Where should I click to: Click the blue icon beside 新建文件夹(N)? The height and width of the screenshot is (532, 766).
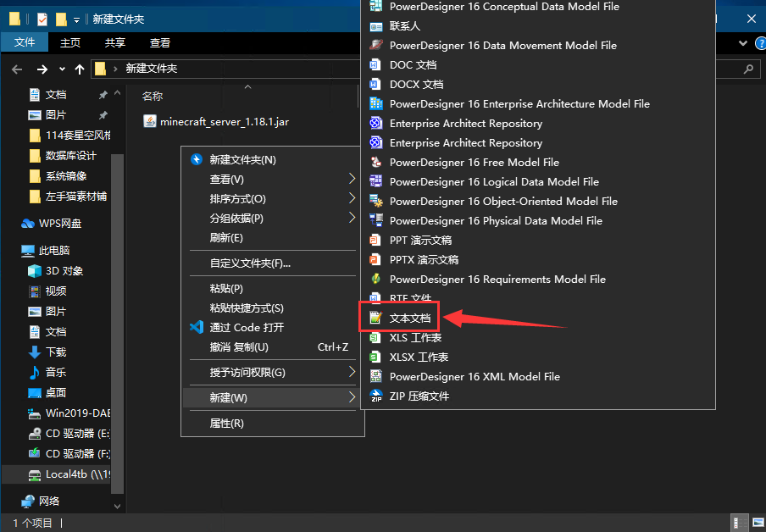click(x=197, y=160)
